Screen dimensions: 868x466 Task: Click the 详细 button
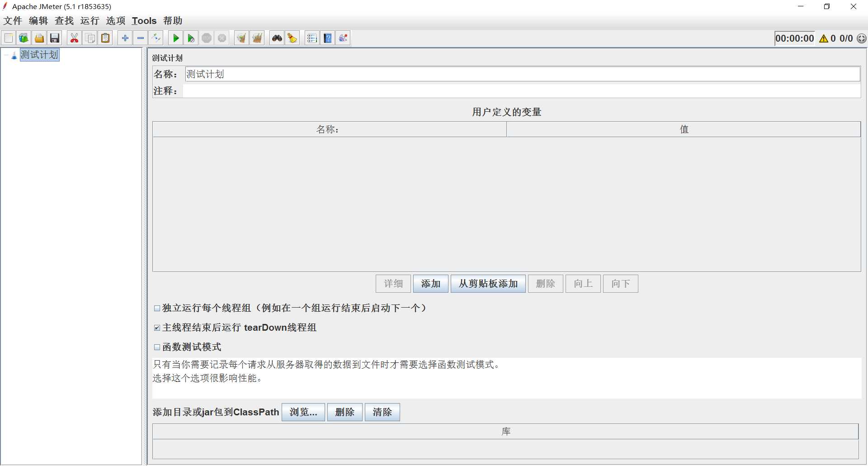(x=393, y=284)
